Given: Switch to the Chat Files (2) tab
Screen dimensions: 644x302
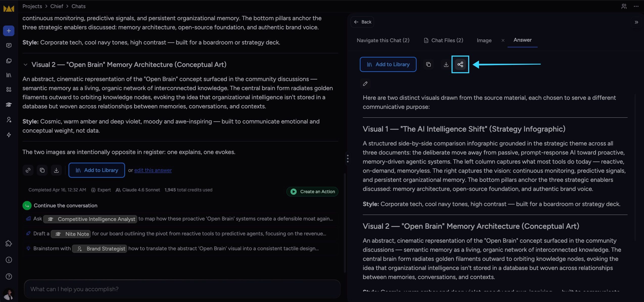Looking at the screenshot, I should point(443,40).
